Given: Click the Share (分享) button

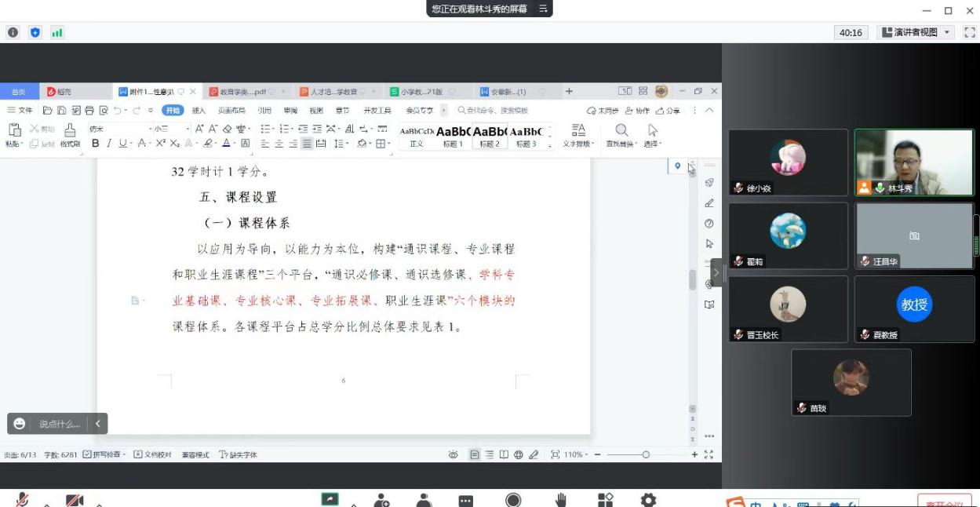Looking at the screenshot, I should (x=668, y=111).
